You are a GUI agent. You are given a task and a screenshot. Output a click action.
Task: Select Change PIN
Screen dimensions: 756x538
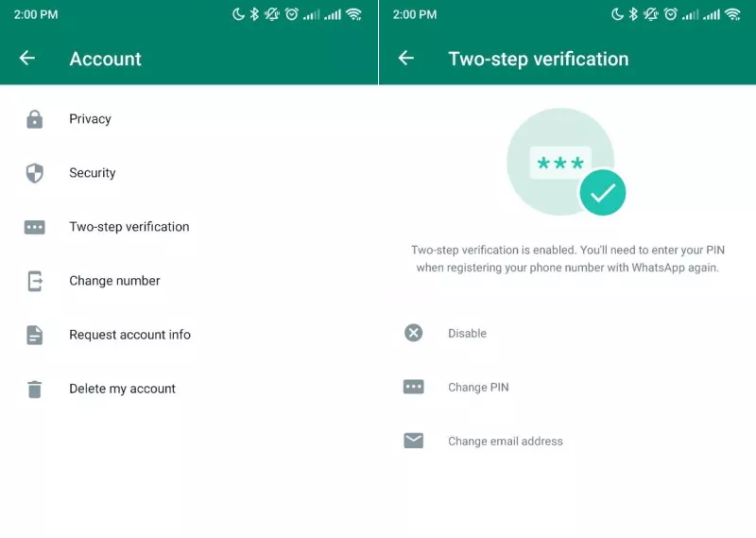pyautogui.click(x=478, y=387)
